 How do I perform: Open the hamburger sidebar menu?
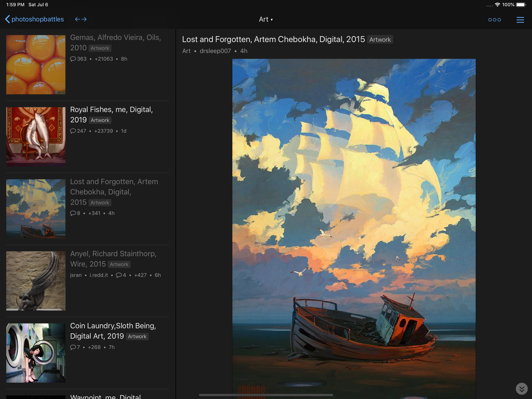coord(520,20)
